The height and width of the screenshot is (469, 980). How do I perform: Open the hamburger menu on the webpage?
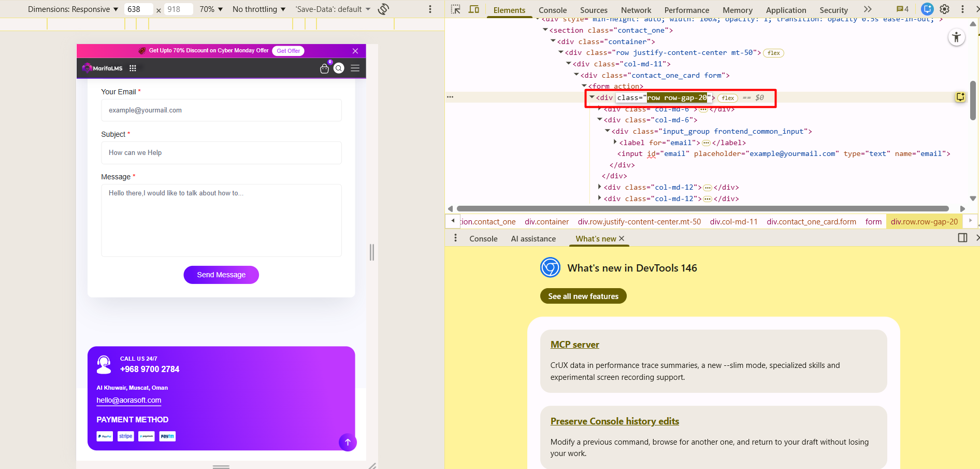(355, 68)
